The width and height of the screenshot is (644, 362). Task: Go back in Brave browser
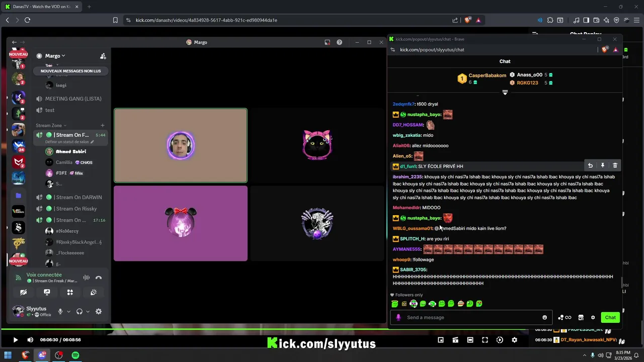pos(7,20)
